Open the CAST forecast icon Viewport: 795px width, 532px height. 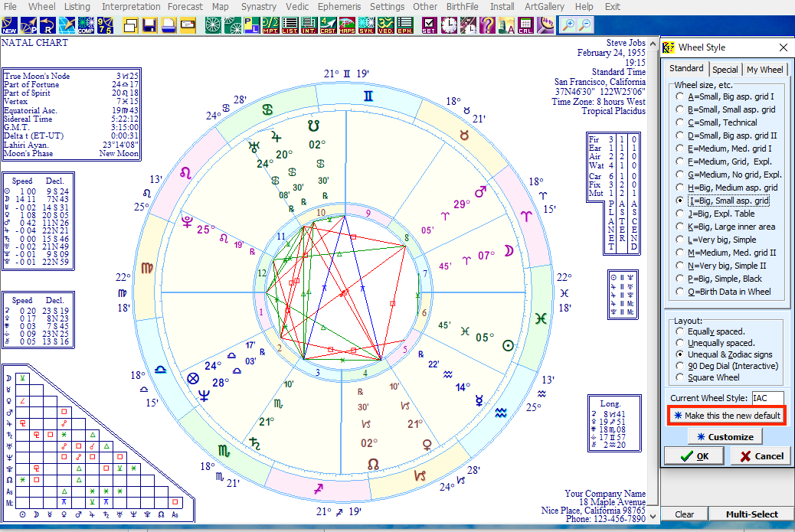328,24
